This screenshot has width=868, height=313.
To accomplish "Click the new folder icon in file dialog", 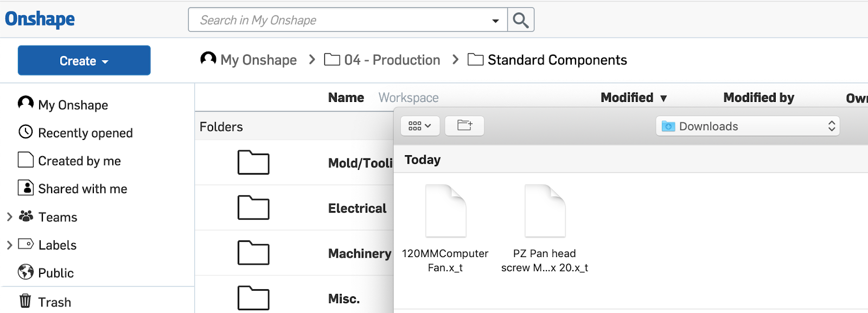I will pyautogui.click(x=464, y=126).
